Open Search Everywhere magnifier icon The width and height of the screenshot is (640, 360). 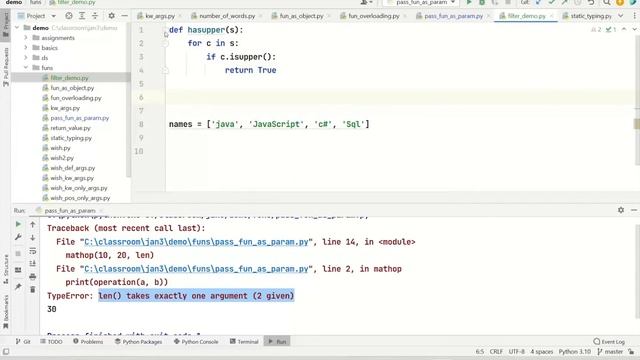607,2
